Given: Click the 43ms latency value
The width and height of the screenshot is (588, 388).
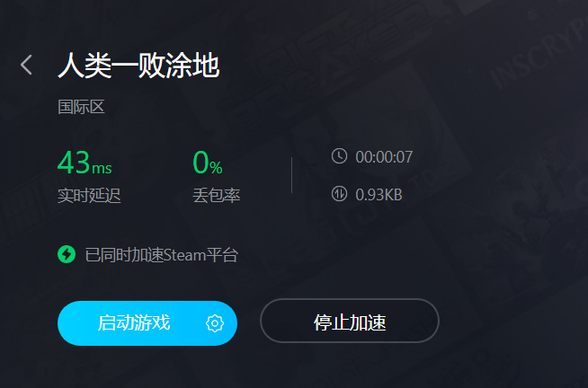Looking at the screenshot, I should 85,163.
